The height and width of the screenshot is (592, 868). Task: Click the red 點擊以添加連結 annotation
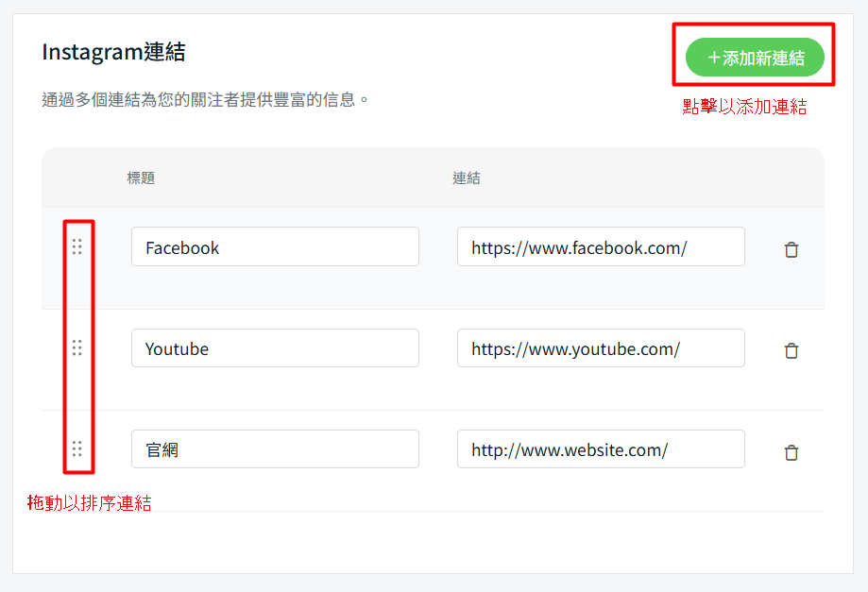pos(744,107)
